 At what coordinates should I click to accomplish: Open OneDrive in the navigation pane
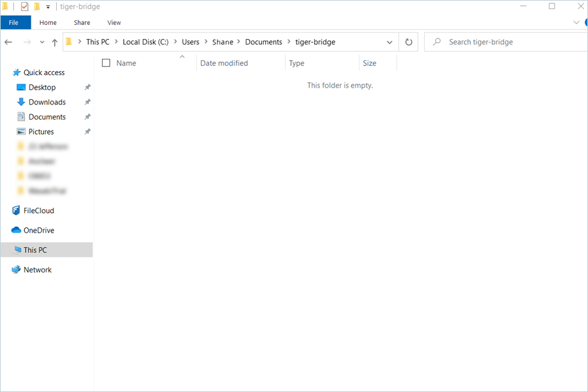(39, 230)
